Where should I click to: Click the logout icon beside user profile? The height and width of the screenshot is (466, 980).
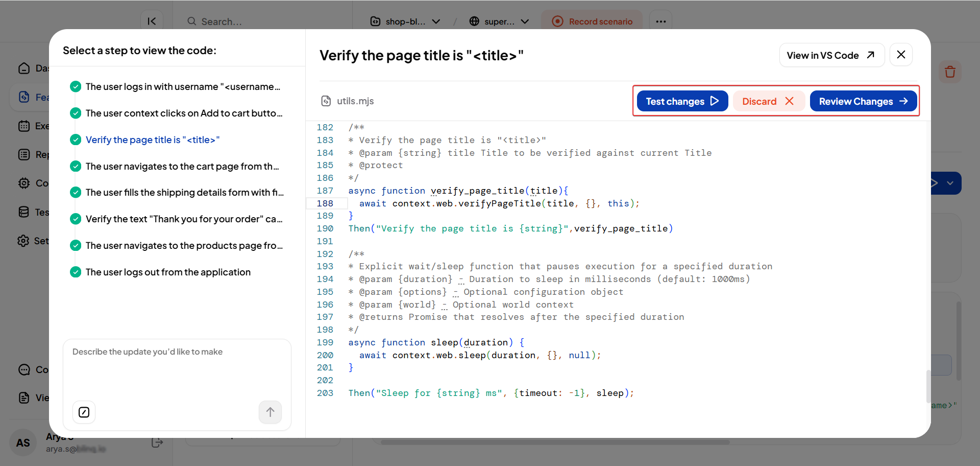coord(157,442)
